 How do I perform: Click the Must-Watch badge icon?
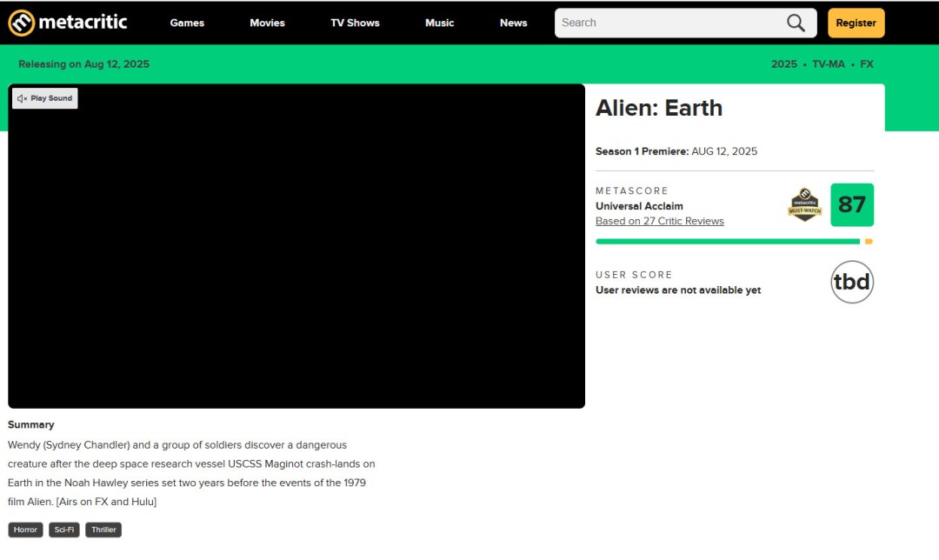[x=804, y=205]
